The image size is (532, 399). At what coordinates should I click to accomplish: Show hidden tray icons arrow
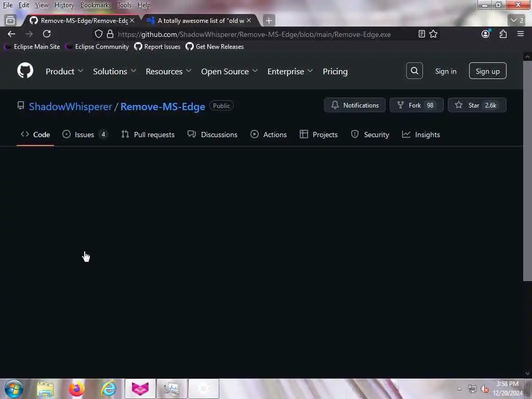pos(459,389)
